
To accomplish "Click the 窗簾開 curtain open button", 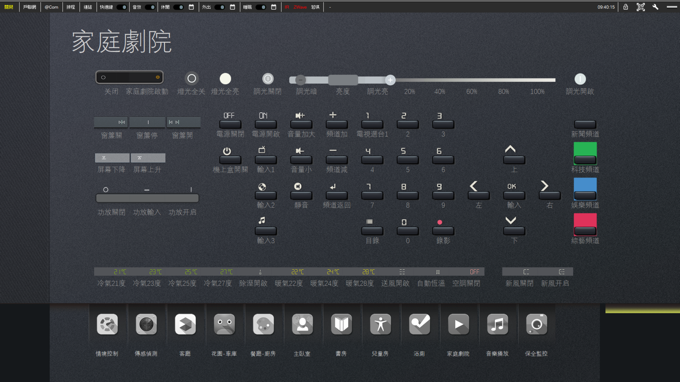I will click(x=183, y=122).
